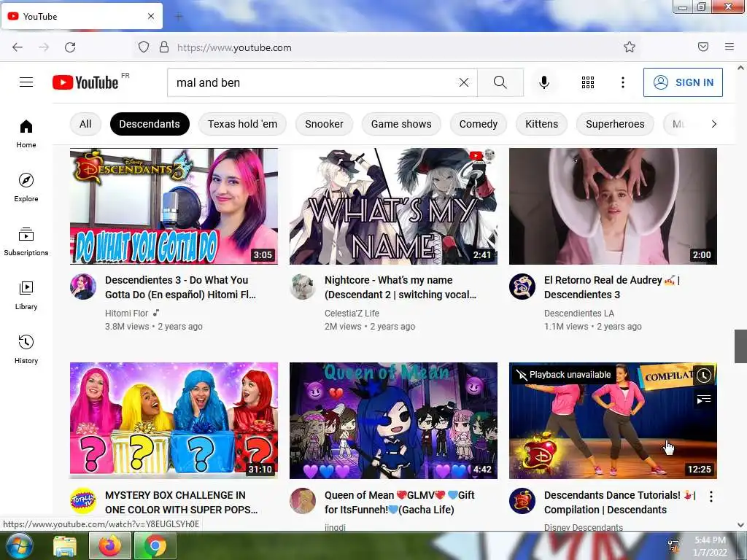The image size is (747, 560).
Task: Show more filter chips with right arrow
Action: 713,124
